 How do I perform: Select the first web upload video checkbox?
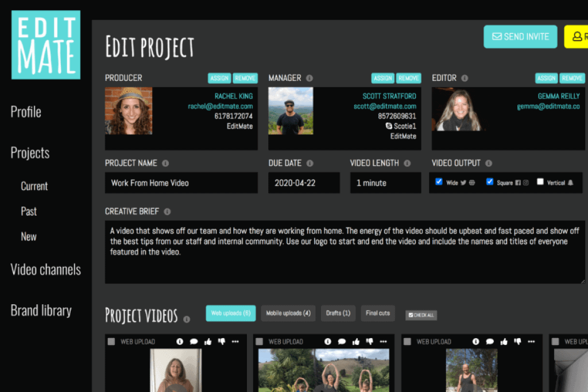click(x=111, y=341)
